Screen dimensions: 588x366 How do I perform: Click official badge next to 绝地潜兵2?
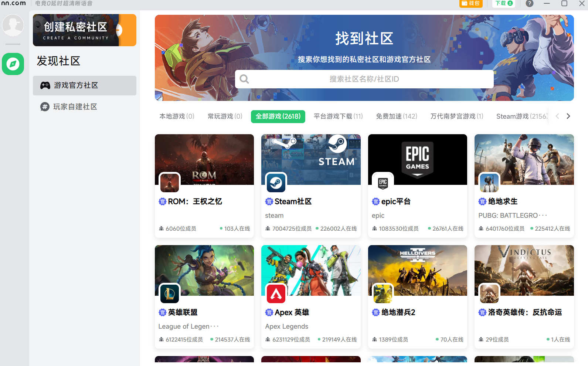(x=376, y=312)
